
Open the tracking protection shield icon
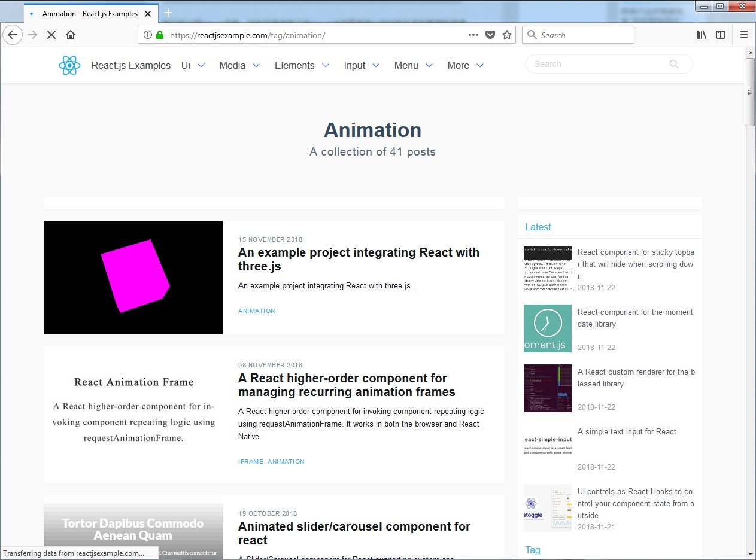(x=490, y=35)
